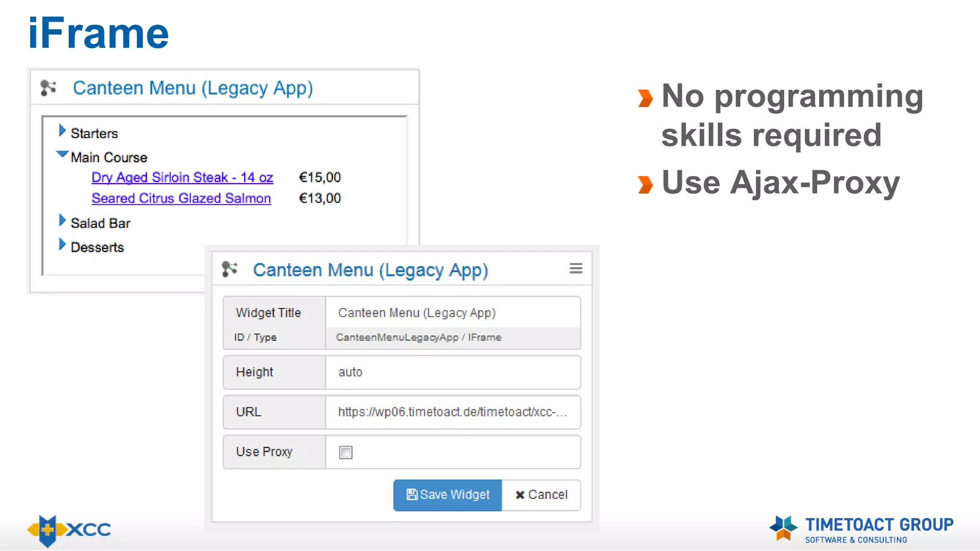The height and width of the screenshot is (551, 980).
Task: Click the widget icon beside the first Canteen Menu title
Action: [x=48, y=88]
